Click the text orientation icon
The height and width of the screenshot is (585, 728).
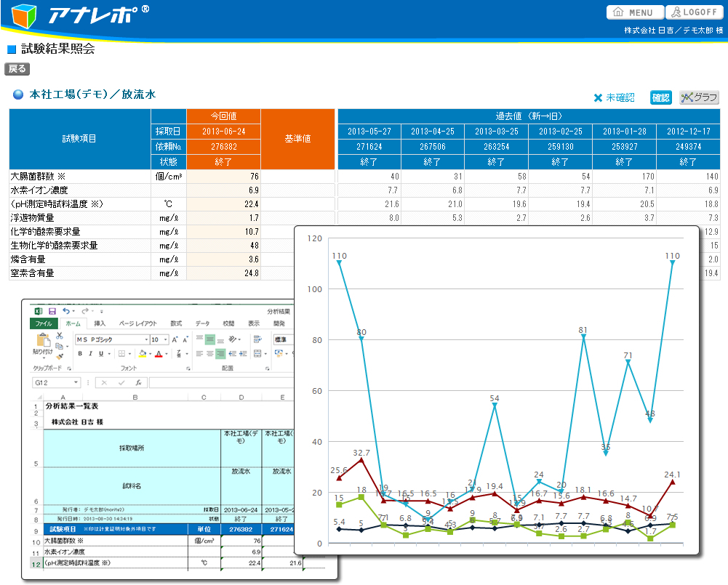tap(232, 339)
